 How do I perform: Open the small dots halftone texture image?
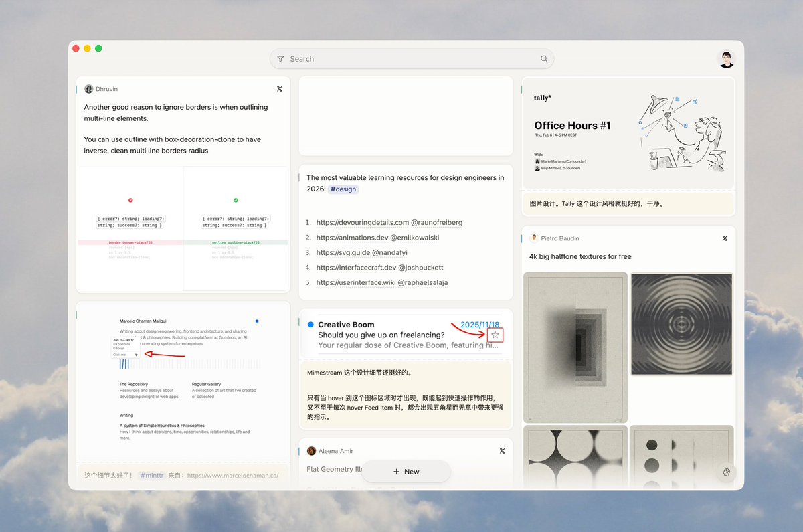tap(681, 455)
